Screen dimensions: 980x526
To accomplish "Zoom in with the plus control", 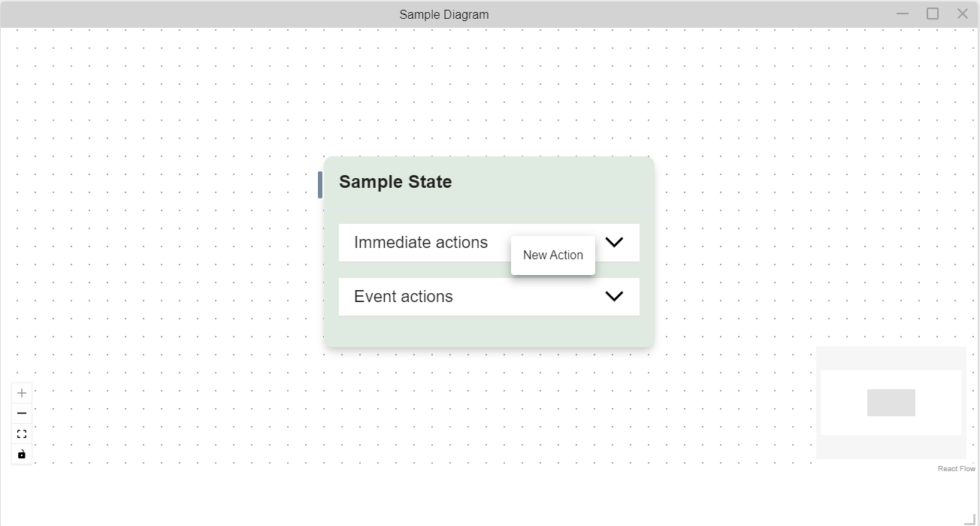I will pos(22,393).
